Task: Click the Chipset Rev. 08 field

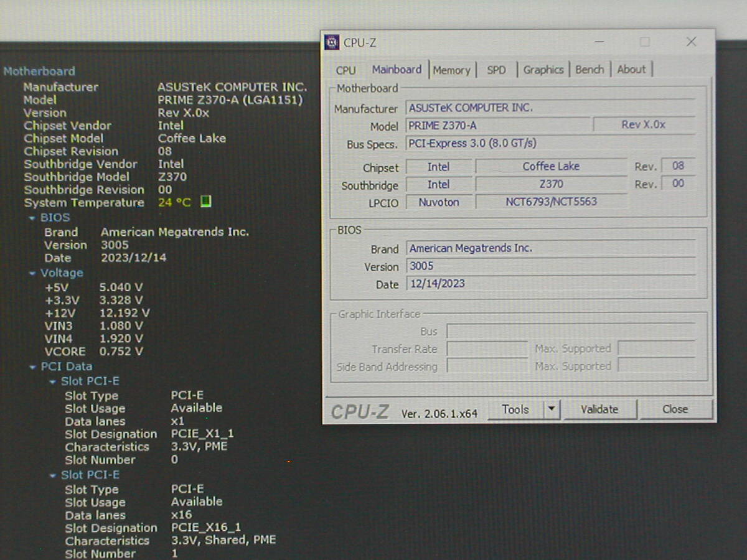Action: click(678, 166)
